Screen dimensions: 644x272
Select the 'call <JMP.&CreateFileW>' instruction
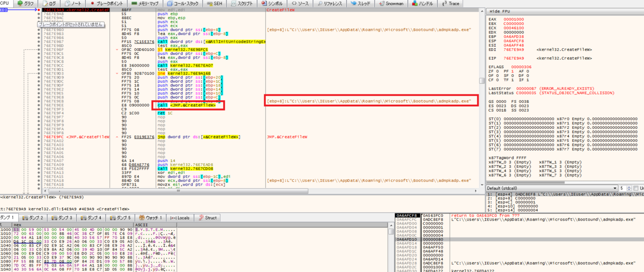(187, 105)
